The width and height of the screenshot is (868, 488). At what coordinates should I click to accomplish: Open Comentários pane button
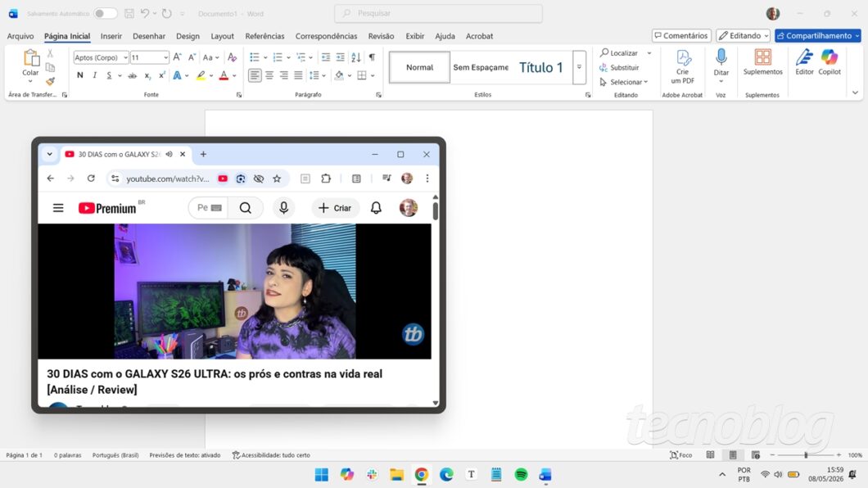[681, 35]
